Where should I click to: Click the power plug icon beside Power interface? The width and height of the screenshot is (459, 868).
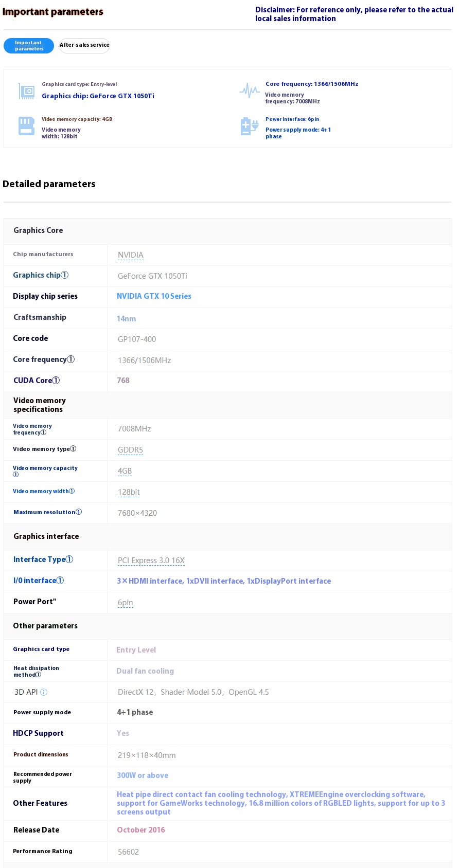point(250,126)
